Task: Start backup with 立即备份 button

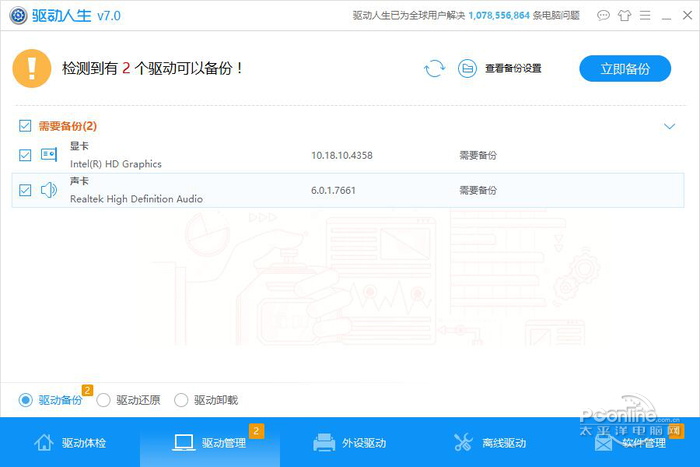Action: click(625, 69)
